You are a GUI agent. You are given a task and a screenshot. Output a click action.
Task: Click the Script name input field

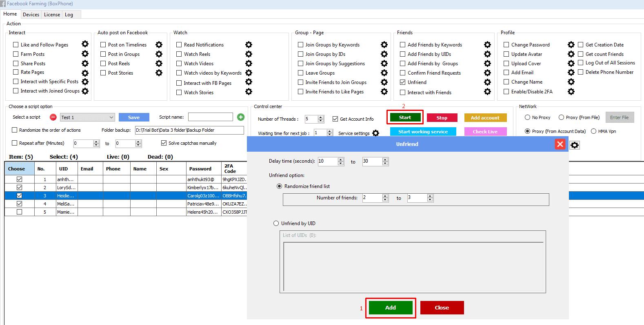click(x=211, y=117)
